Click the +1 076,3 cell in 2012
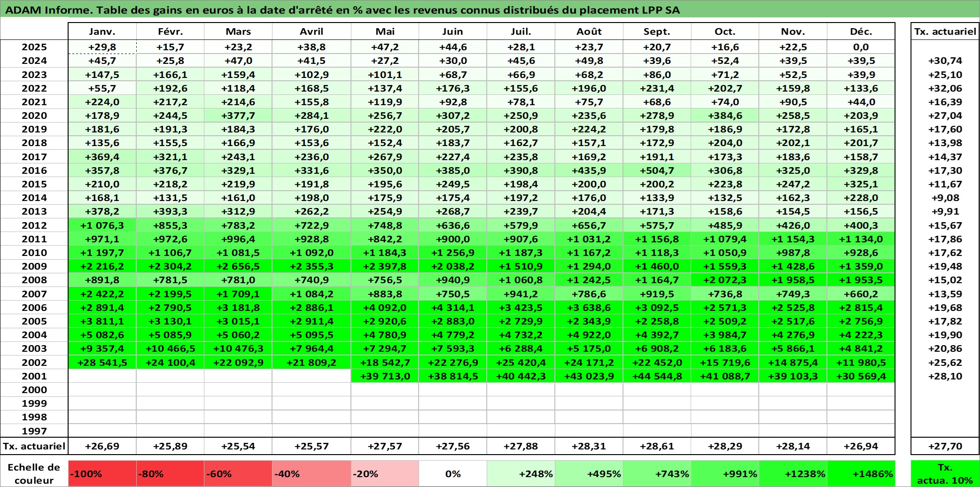980x487 pixels. coord(102,225)
